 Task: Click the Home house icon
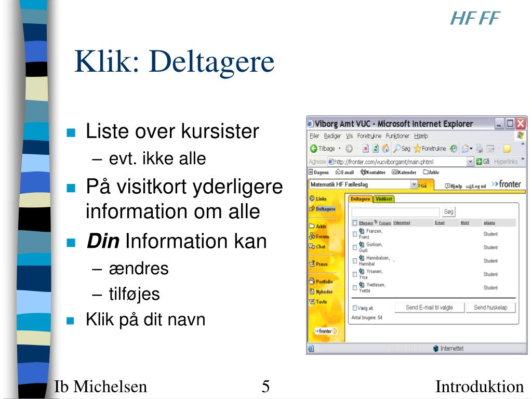tap(386, 149)
